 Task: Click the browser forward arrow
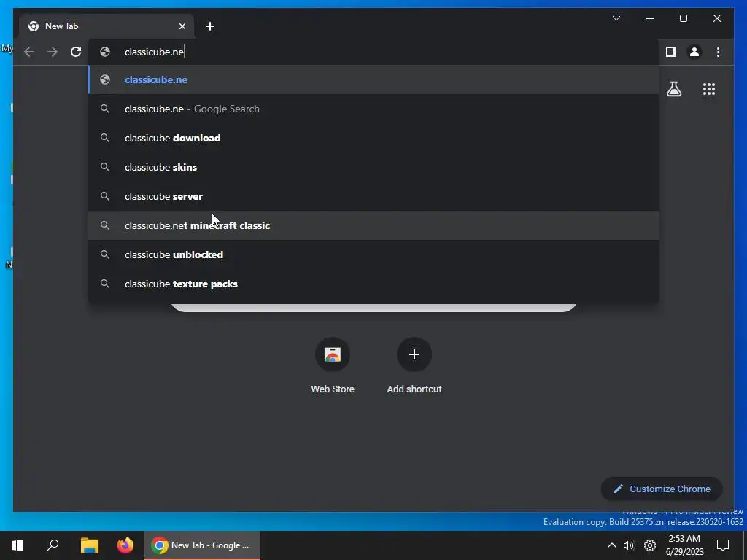point(53,52)
